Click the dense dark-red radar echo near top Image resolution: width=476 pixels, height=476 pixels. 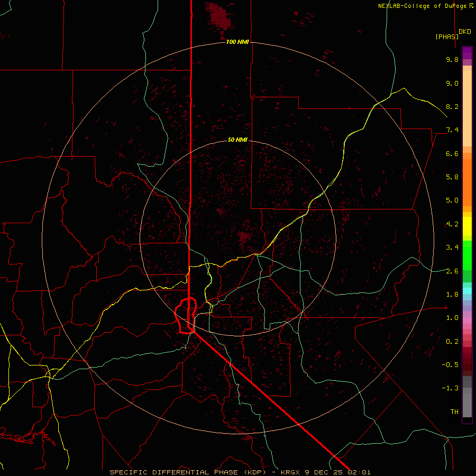tap(220, 16)
